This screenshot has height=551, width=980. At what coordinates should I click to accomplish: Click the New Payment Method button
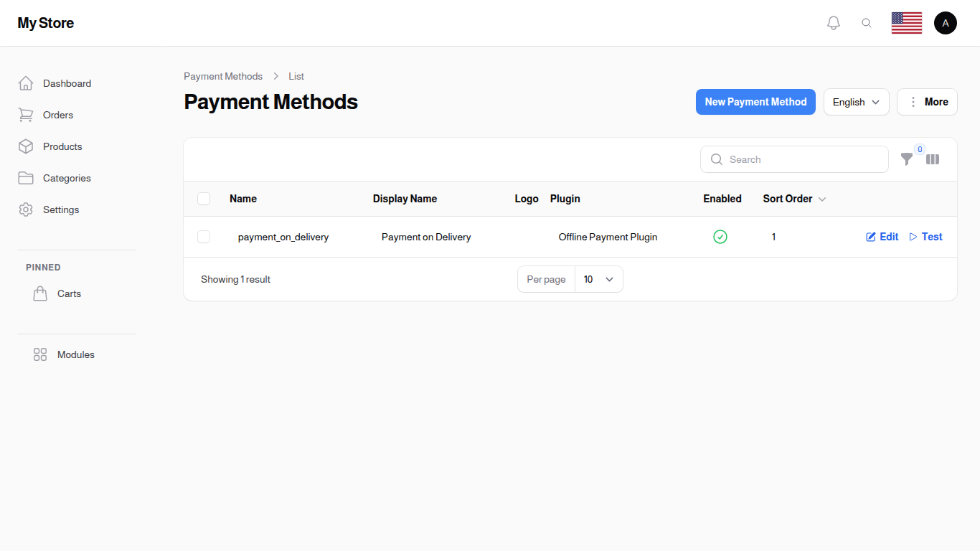[x=755, y=102]
